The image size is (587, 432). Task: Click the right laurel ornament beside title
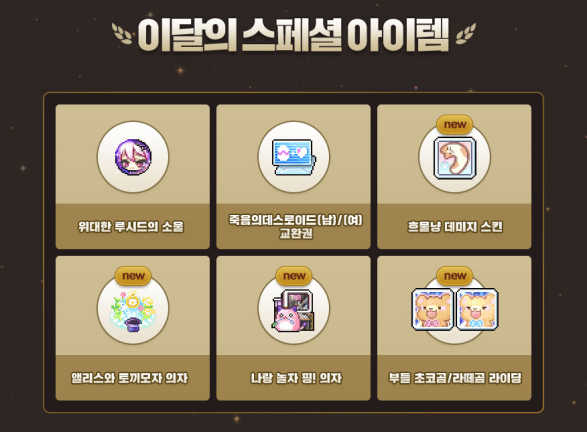point(466,33)
